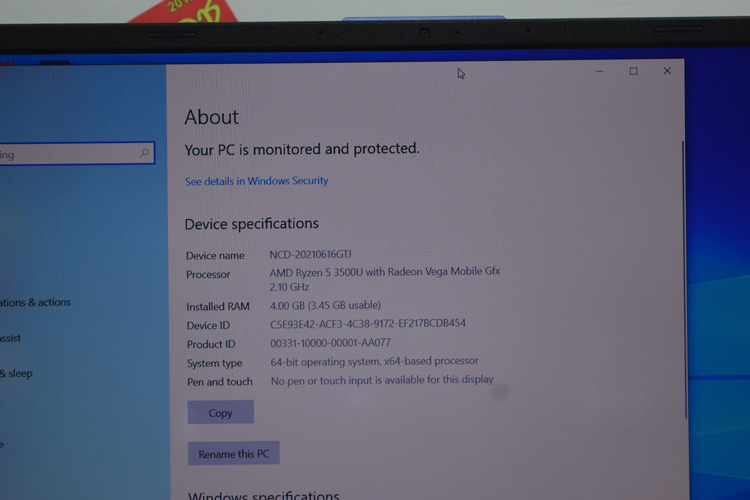This screenshot has height=500, width=750.
Task: Click the Device name label
Action: click(215, 256)
